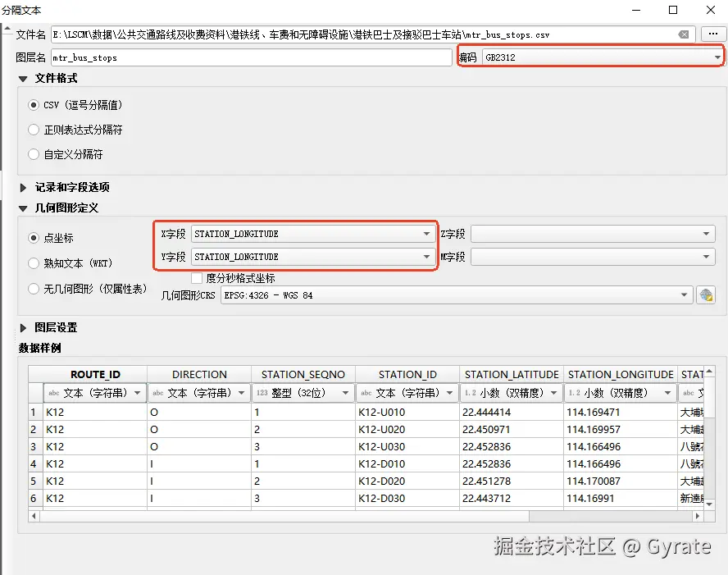Change STATION_LATITUDE type 小数 dropdown
This screenshot has width=728, height=575.
tap(512, 393)
